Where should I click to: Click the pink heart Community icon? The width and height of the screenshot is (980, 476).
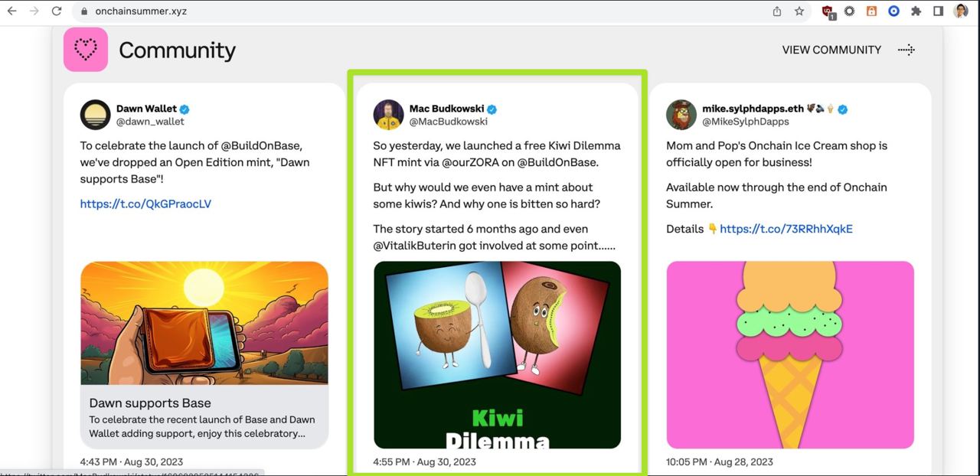tap(86, 50)
